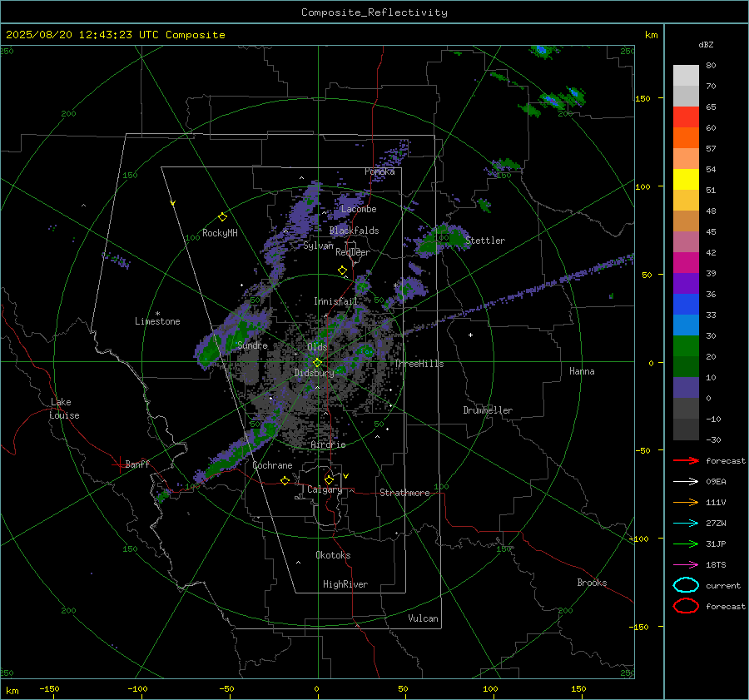
Task: Click the Stettler town label
Action: 485,241
